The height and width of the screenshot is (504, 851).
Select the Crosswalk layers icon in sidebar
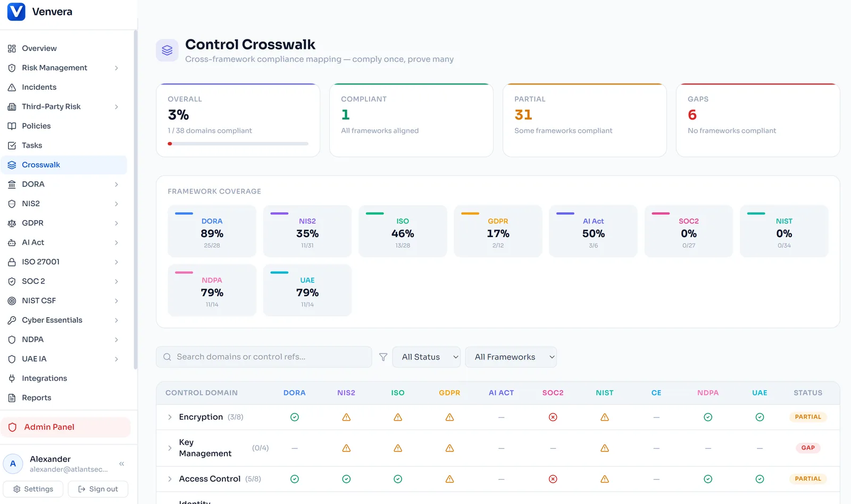12,165
